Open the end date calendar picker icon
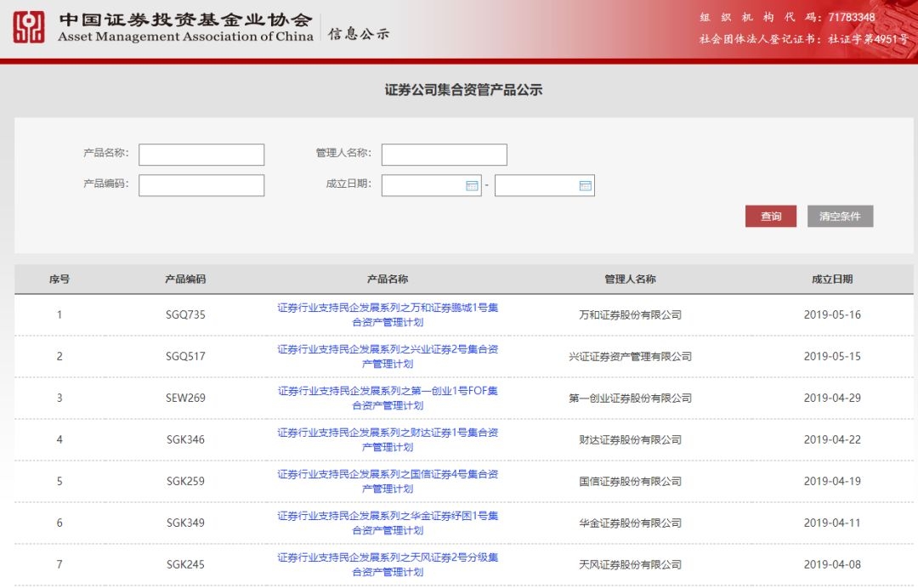Screen dimensions: 918x588 (x=585, y=185)
